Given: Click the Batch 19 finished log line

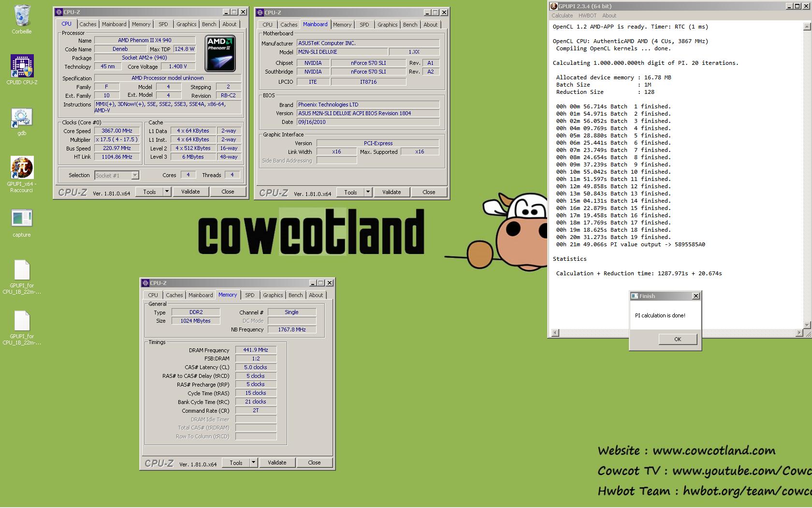Looking at the screenshot, I should point(613,237).
